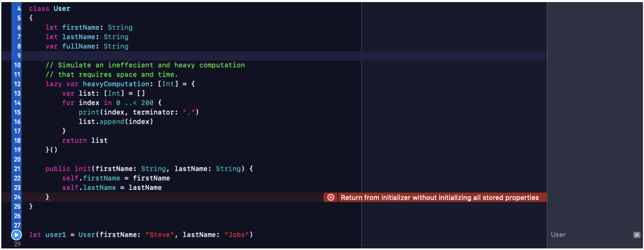Click the "Jobs" string literal

(237, 235)
